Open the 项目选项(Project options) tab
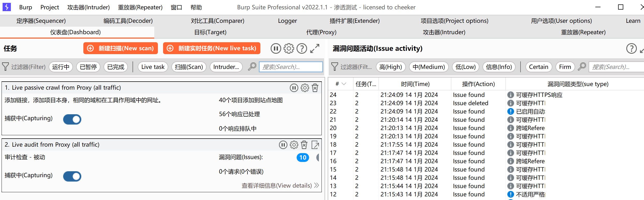This screenshot has height=200, width=644. click(455, 21)
